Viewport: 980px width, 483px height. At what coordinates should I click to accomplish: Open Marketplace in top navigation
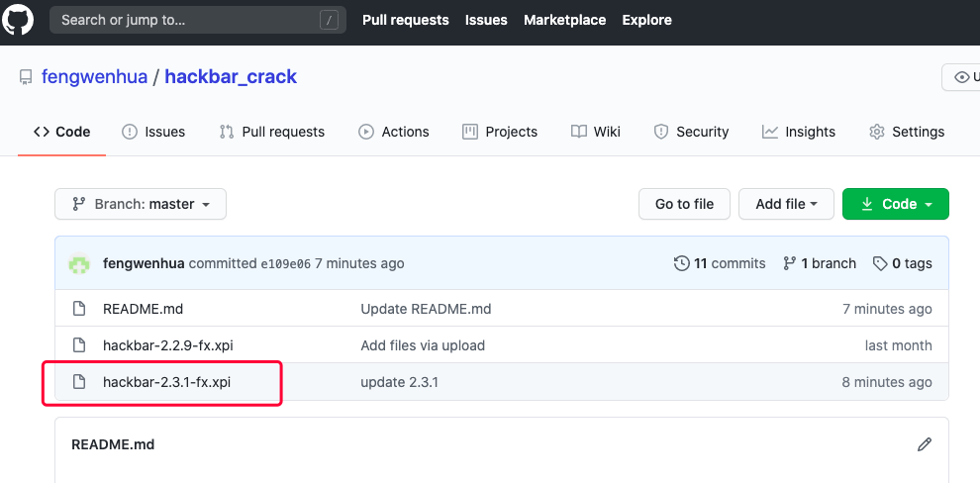pos(565,20)
